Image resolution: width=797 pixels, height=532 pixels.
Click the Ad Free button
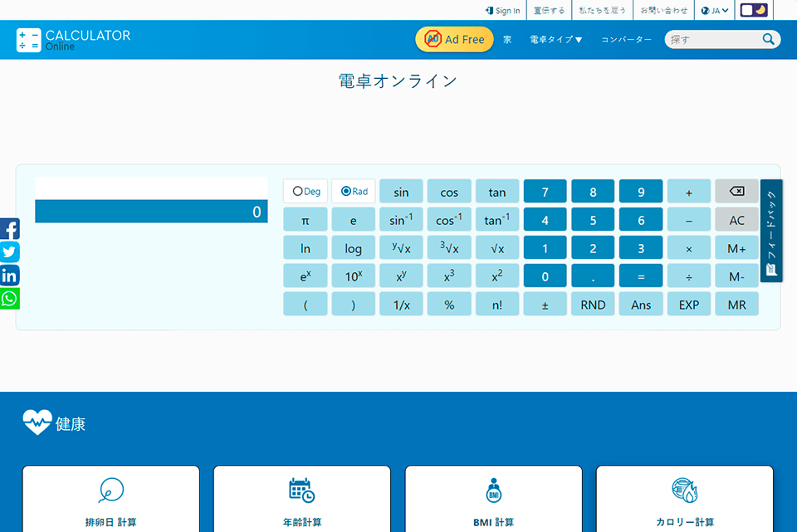pos(454,39)
